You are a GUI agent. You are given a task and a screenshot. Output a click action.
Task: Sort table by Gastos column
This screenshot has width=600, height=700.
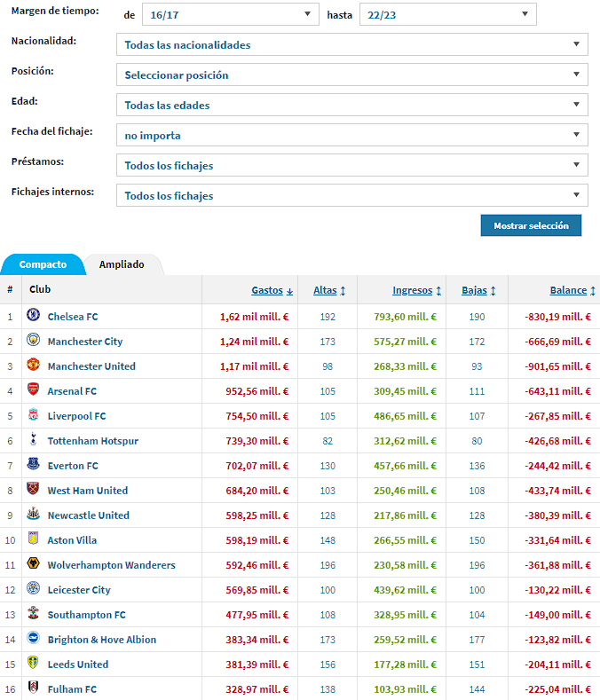[x=272, y=290]
